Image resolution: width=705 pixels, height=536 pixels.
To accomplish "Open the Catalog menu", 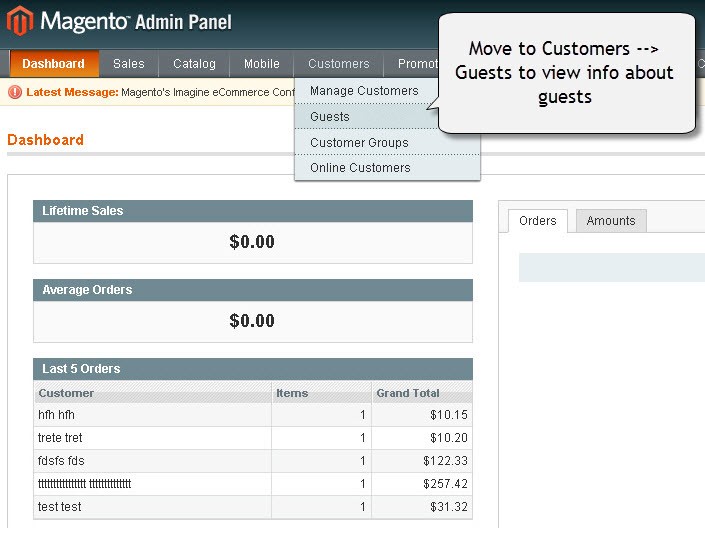I will [194, 64].
